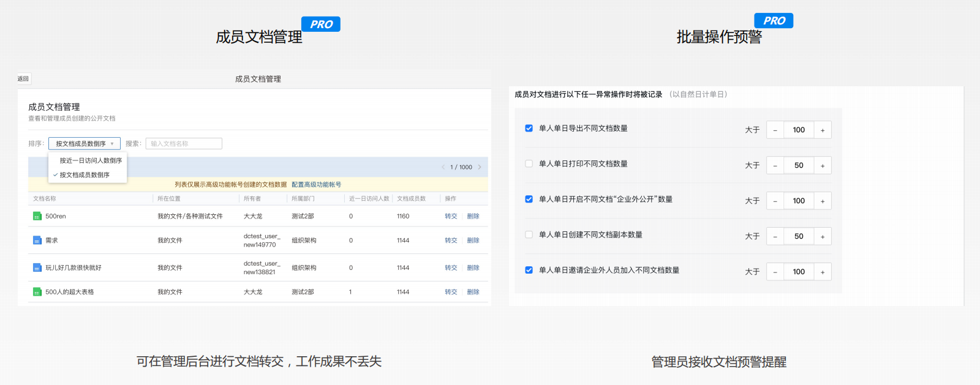Screen dimensions: 980x385
Task: Click the 打印不同文档数量 value field 50
Action: point(799,165)
